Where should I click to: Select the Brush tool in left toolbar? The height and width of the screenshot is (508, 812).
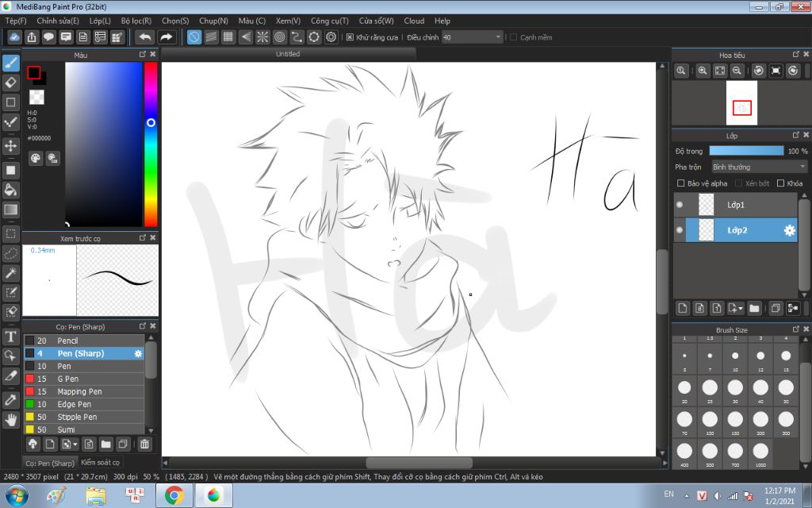[11, 63]
